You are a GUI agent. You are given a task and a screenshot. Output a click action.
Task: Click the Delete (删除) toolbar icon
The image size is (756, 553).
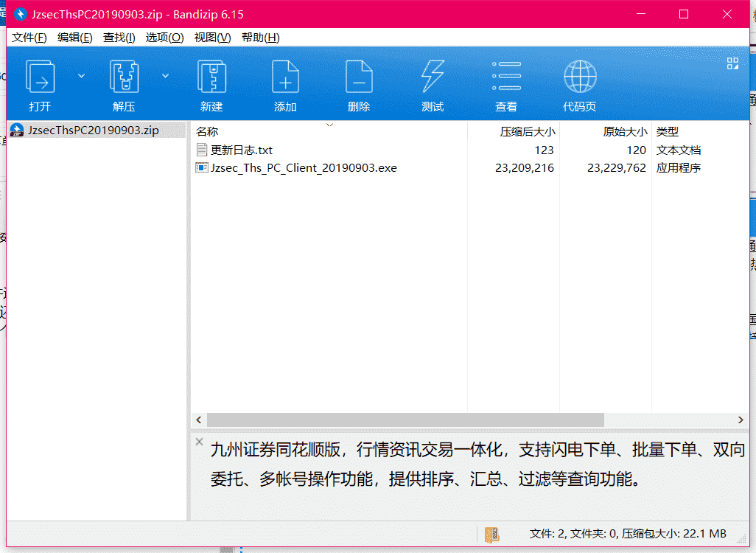359,77
